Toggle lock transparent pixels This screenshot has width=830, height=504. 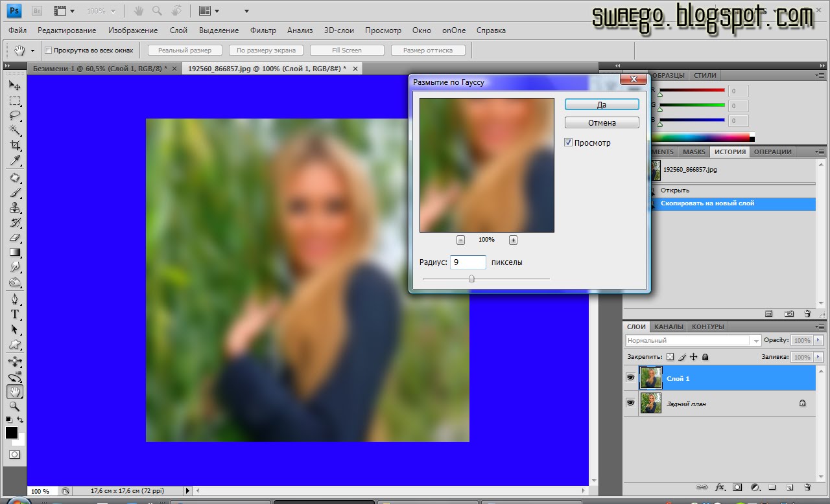pos(670,357)
